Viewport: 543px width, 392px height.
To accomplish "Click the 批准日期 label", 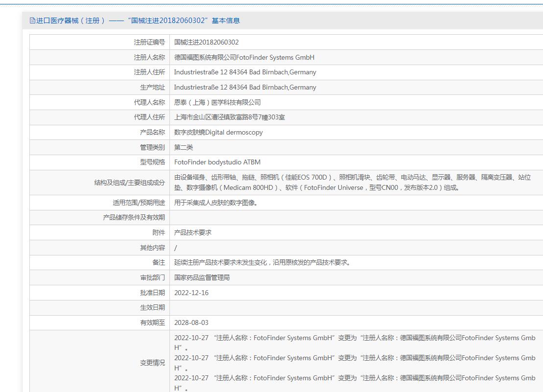I will [x=152, y=293].
